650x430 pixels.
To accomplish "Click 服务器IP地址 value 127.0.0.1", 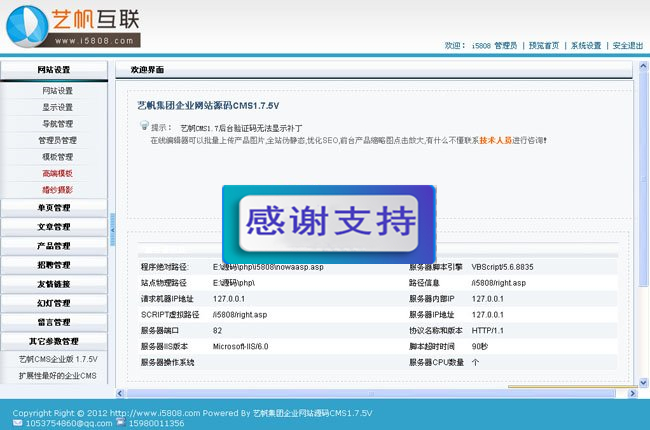I will coord(488,315).
